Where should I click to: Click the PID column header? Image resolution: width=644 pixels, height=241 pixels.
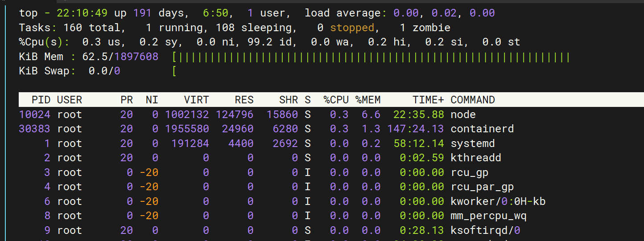(x=41, y=100)
